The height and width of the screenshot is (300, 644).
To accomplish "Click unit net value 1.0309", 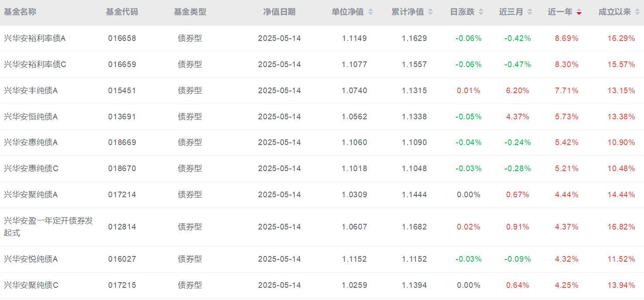I will pyautogui.click(x=354, y=195).
